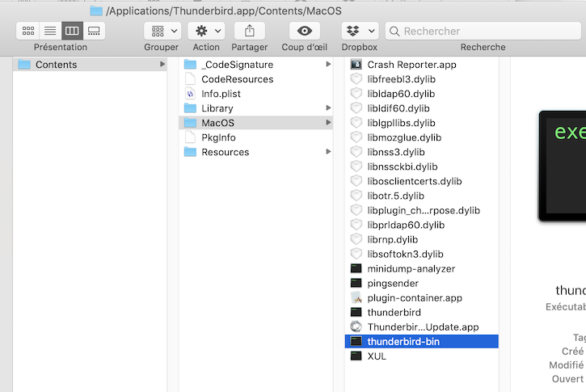Click the libfreebl3.dylib shield icon

[356, 79]
